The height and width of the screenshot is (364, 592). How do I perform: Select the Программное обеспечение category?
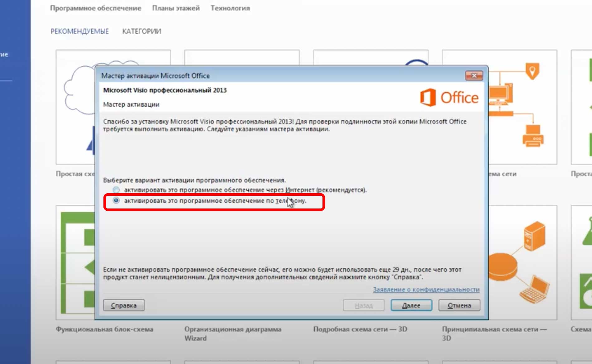[x=96, y=8]
